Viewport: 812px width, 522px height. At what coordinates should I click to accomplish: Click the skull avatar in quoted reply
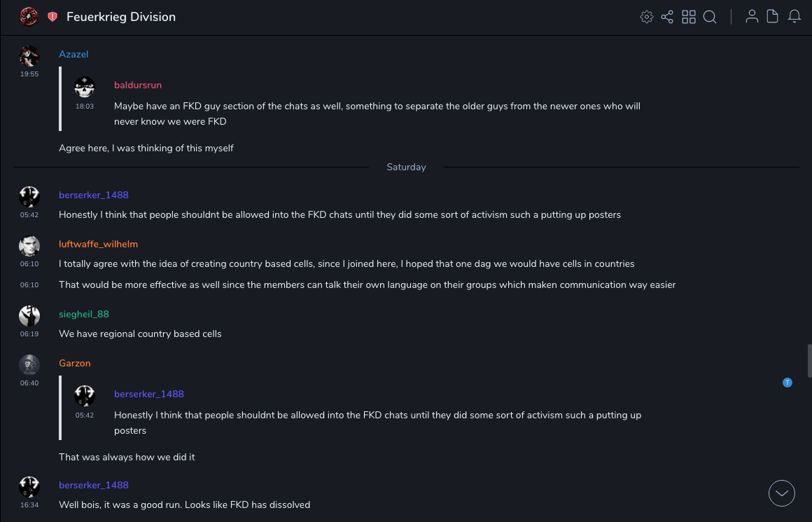(x=85, y=88)
